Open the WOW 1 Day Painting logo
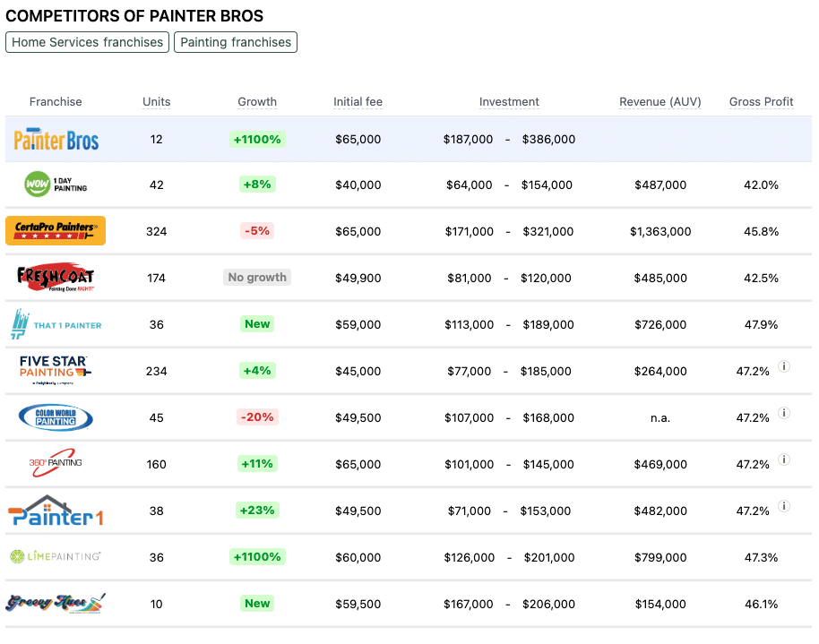Image resolution: width=819 pixels, height=644 pixels. pyautogui.click(x=56, y=185)
